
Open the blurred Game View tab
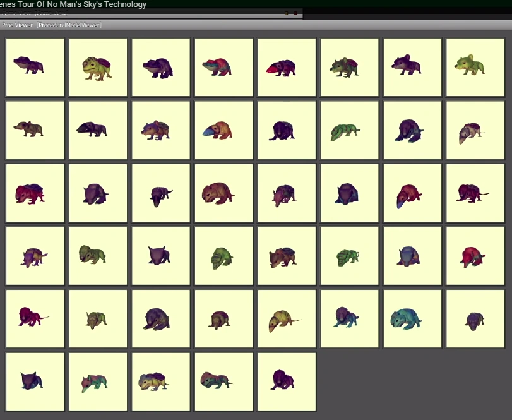(x=35, y=13)
